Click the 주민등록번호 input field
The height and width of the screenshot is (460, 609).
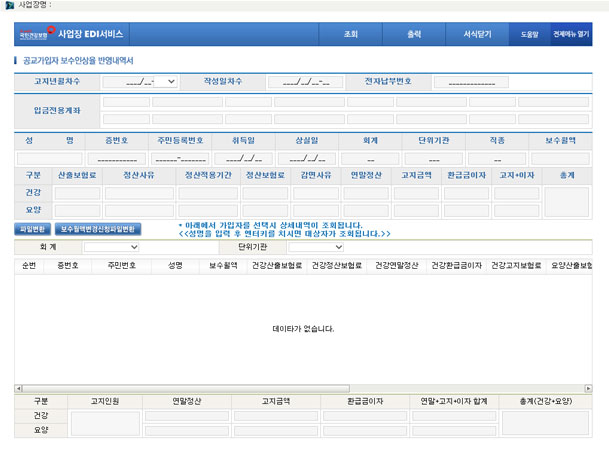pyautogui.click(x=180, y=158)
